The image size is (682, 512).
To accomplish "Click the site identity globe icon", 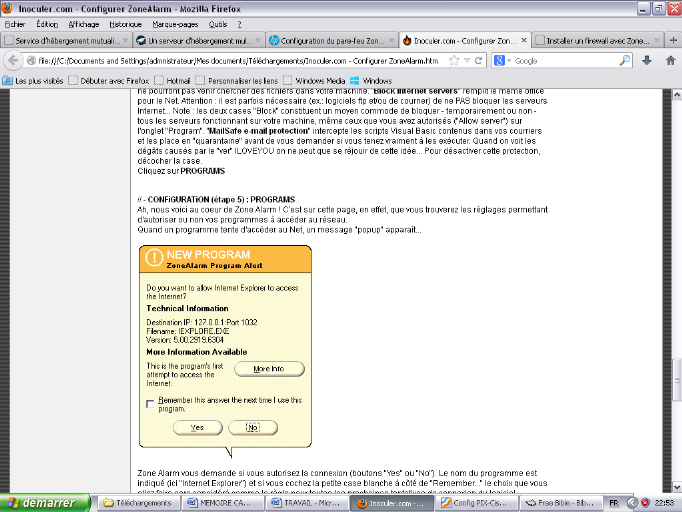I will (x=31, y=60).
